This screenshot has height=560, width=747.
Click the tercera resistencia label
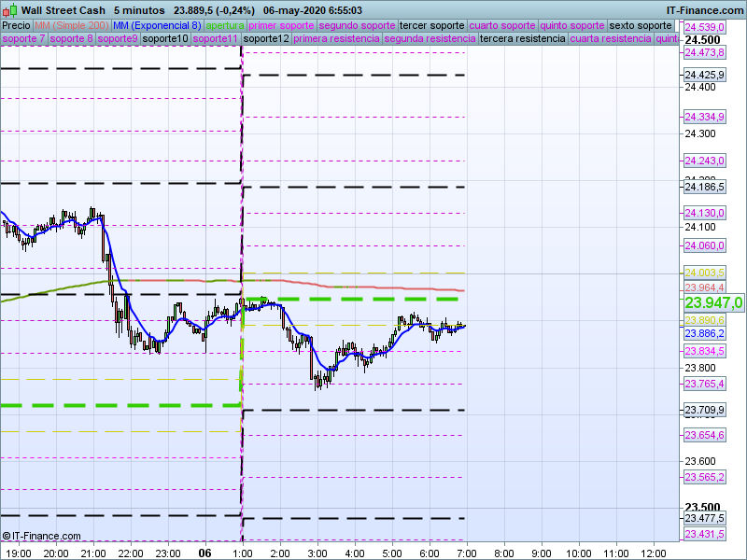pyautogui.click(x=521, y=39)
